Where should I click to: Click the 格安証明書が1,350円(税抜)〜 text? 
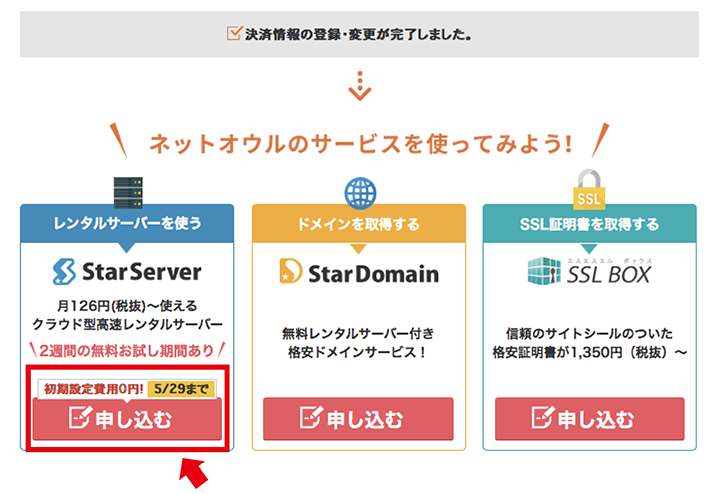[590, 352]
